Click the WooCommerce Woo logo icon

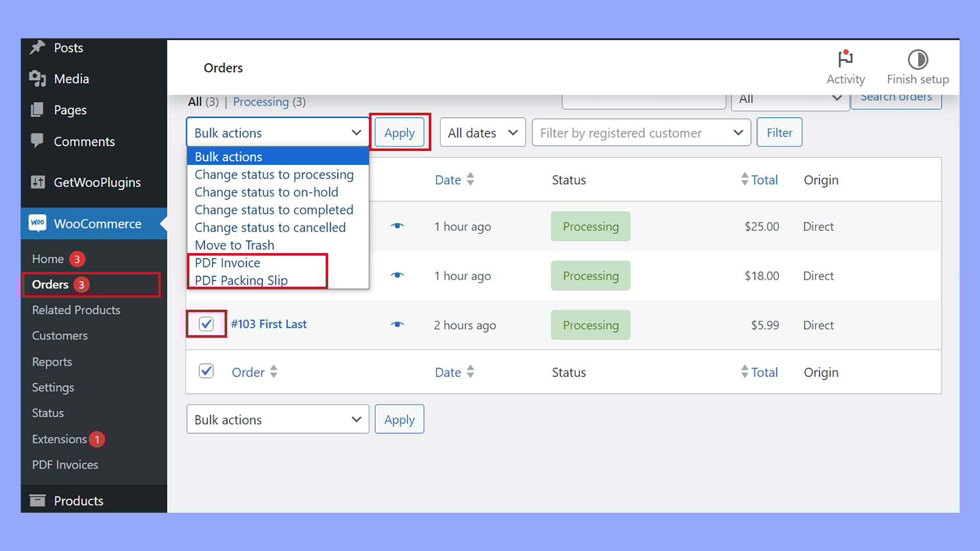point(37,223)
